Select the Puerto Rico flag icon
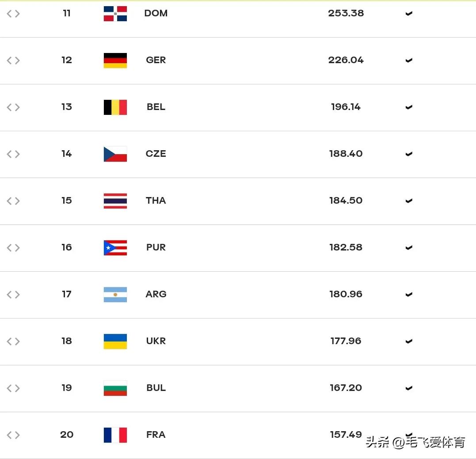 [x=115, y=247]
